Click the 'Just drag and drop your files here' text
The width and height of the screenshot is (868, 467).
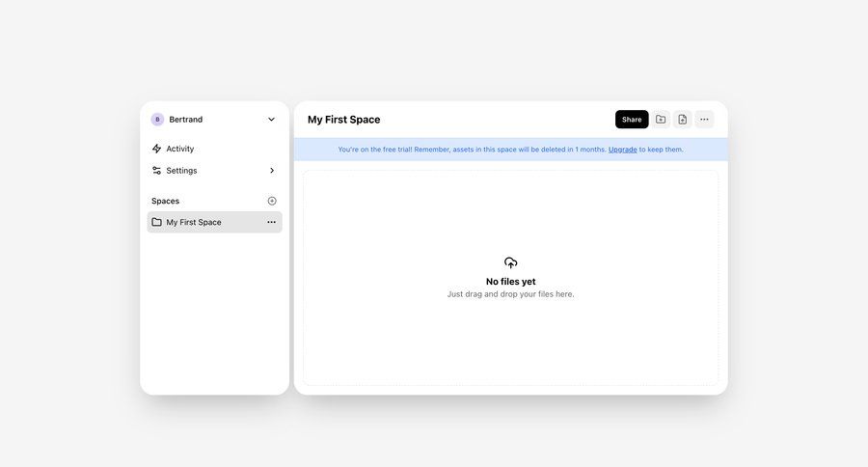[x=510, y=294]
